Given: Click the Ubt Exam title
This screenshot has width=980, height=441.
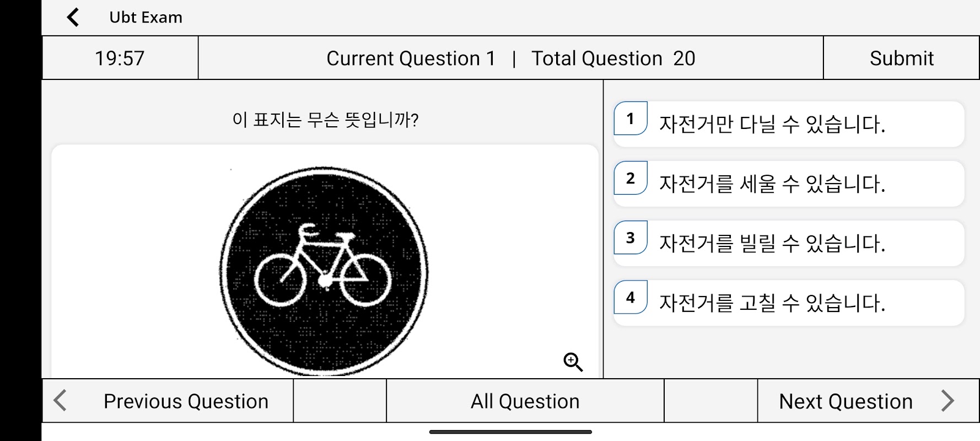Looking at the screenshot, I should click(146, 17).
